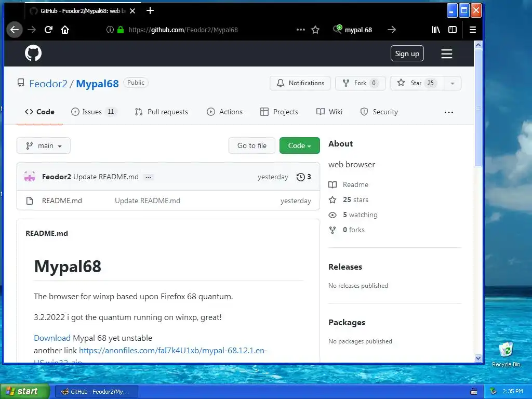Switch to the Pull requests tab
The height and width of the screenshot is (399, 532).
(x=162, y=112)
